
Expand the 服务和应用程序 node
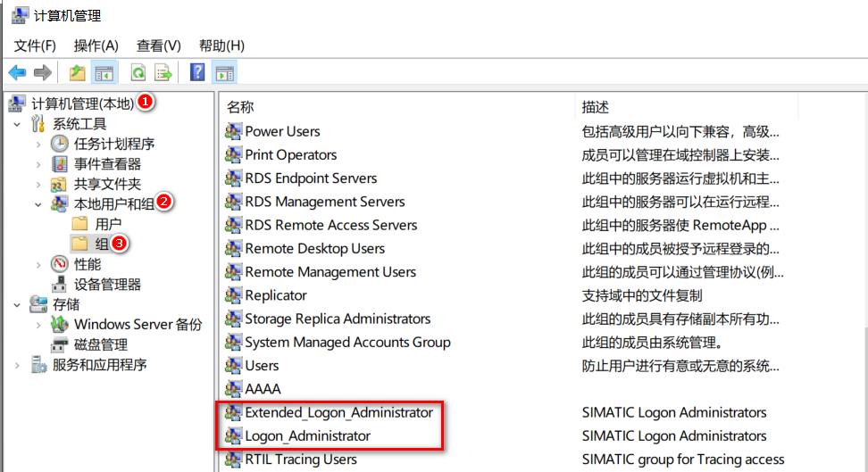(x=17, y=365)
